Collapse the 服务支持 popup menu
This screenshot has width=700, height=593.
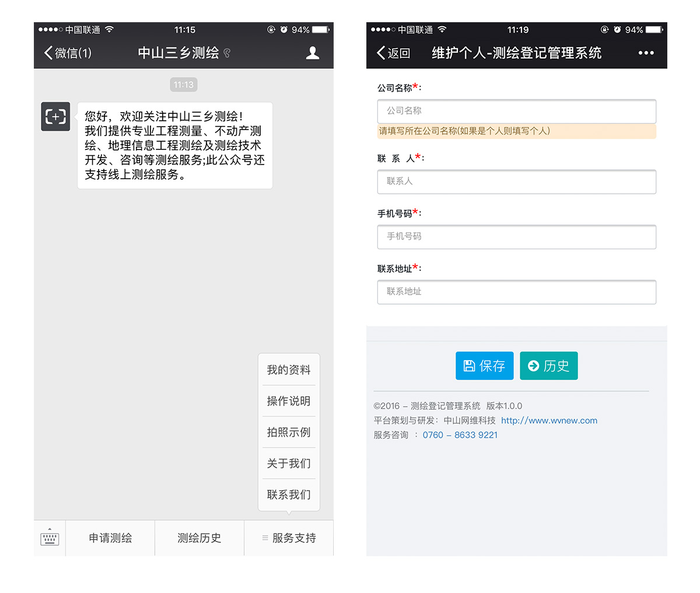[x=289, y=538]
